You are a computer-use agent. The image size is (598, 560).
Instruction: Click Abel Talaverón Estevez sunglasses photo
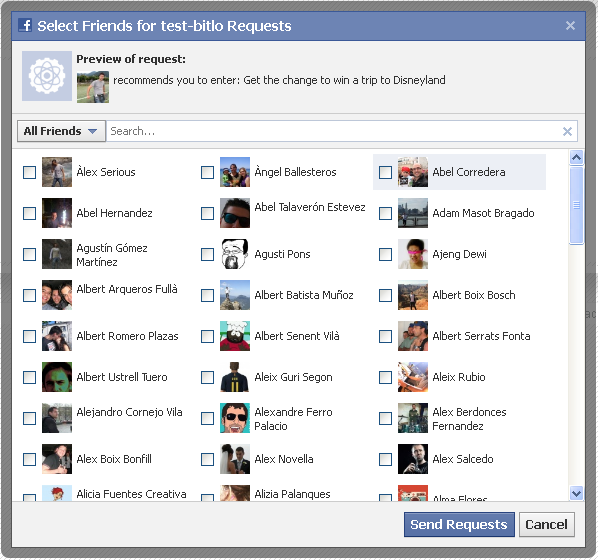[x=235, y=213]
